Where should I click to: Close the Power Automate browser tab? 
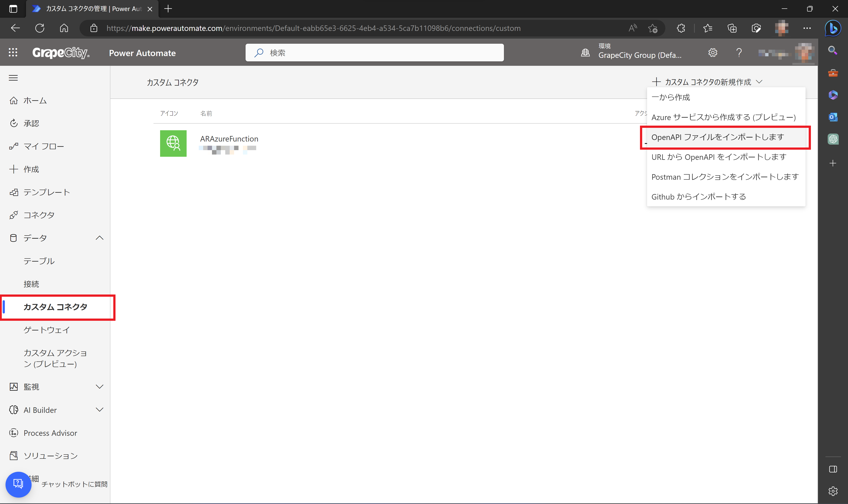(x=150, y=9)
